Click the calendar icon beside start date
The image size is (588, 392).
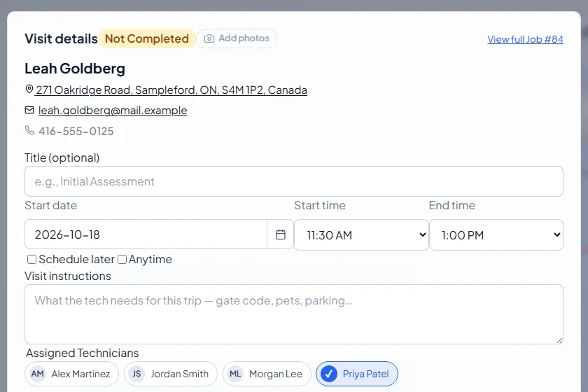click(281, 234)
